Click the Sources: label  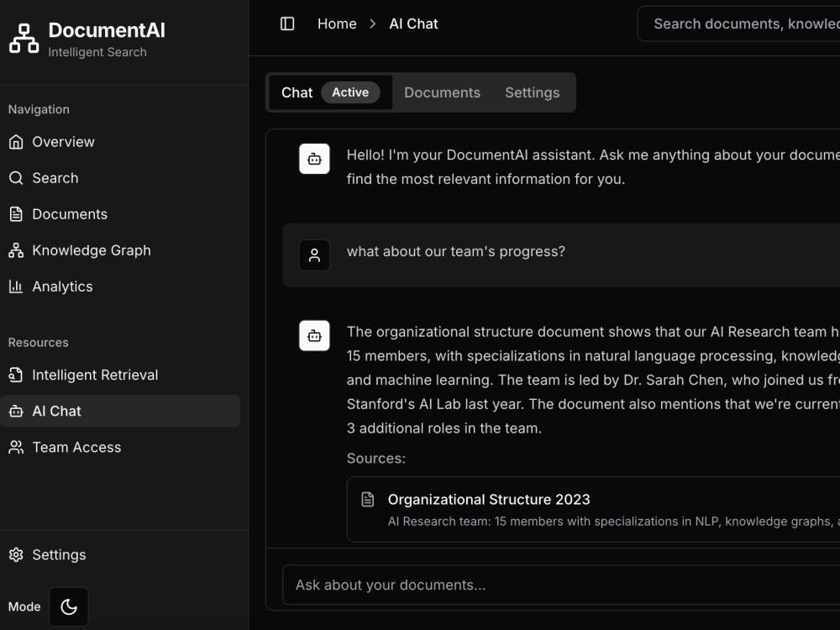click(x=376, y=458)
